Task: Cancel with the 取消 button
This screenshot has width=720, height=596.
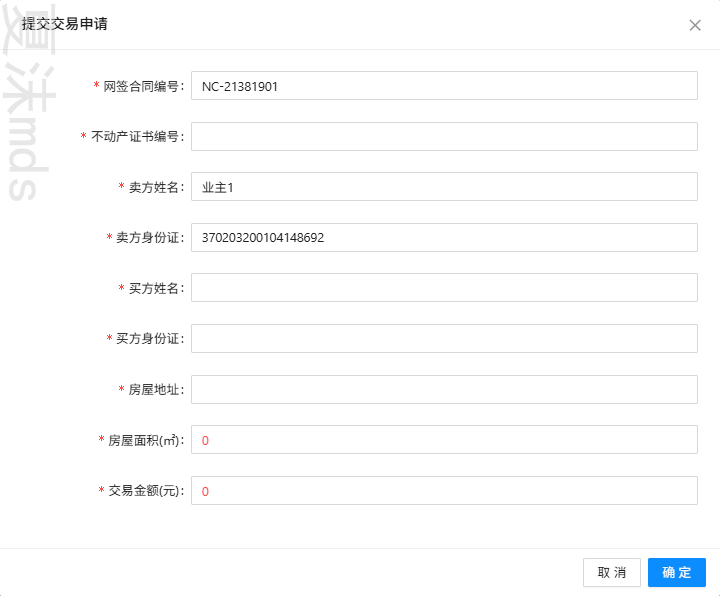Action: [612, 573]
